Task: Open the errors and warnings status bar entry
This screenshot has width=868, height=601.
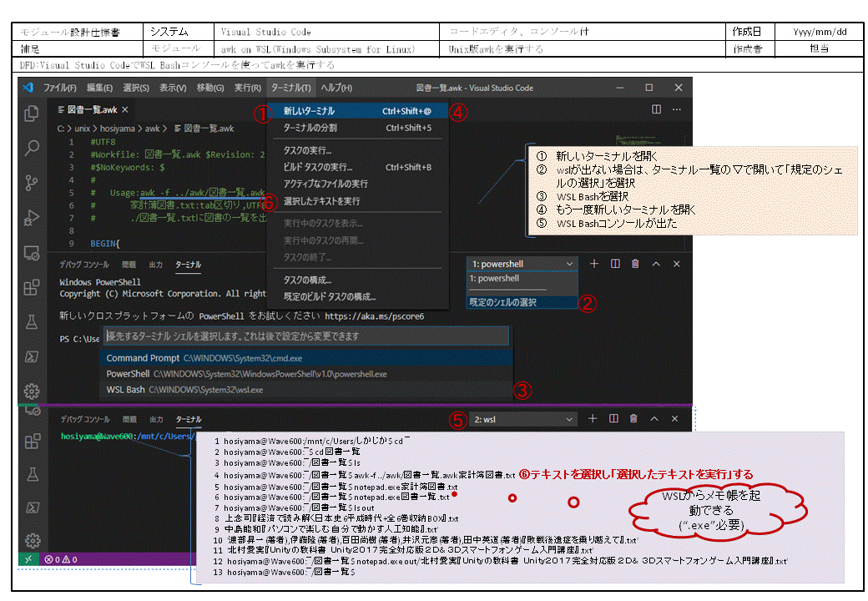Action: pyautogui.click(x=61, y=559)
